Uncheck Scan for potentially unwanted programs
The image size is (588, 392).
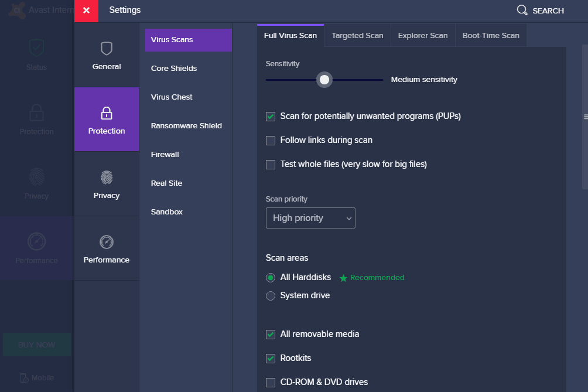pos(270,116)
